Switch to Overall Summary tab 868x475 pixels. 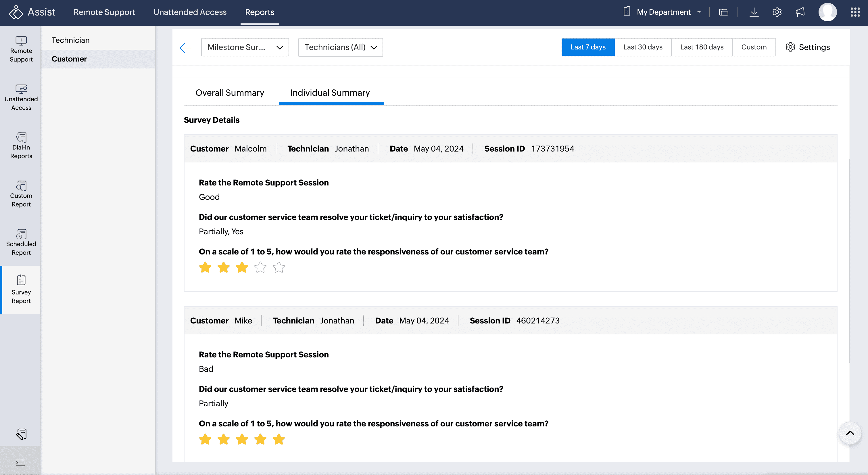[x=229, y=93]
